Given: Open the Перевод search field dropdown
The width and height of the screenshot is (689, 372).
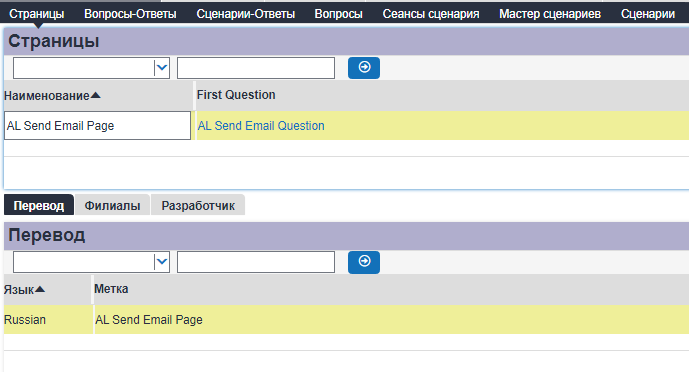Looking at the screenshot, I should (x=162, y=262).
